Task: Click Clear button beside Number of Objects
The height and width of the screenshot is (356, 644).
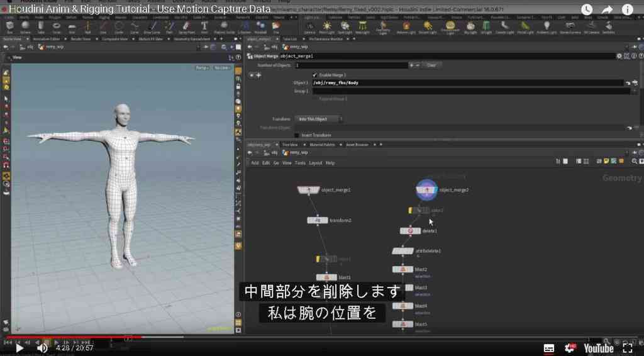Action: point(431,65)
